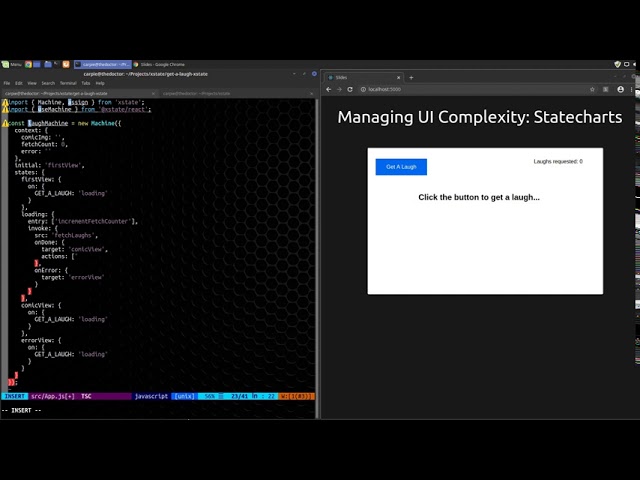Open the terminal Tabs menu

coord(86,83)
